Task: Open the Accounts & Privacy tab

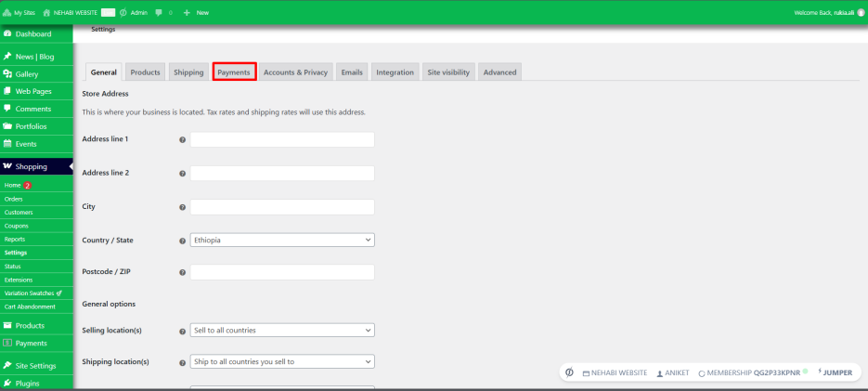Action: [x=295, y=72]
